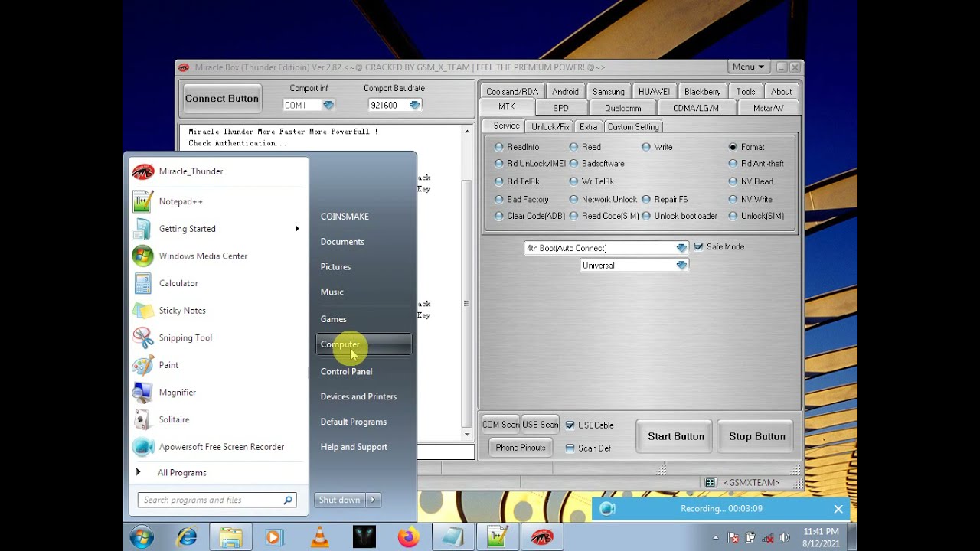The width and height of the screenshot is (980, 551).
Task: Click the Stop Button
Action: 757,437
